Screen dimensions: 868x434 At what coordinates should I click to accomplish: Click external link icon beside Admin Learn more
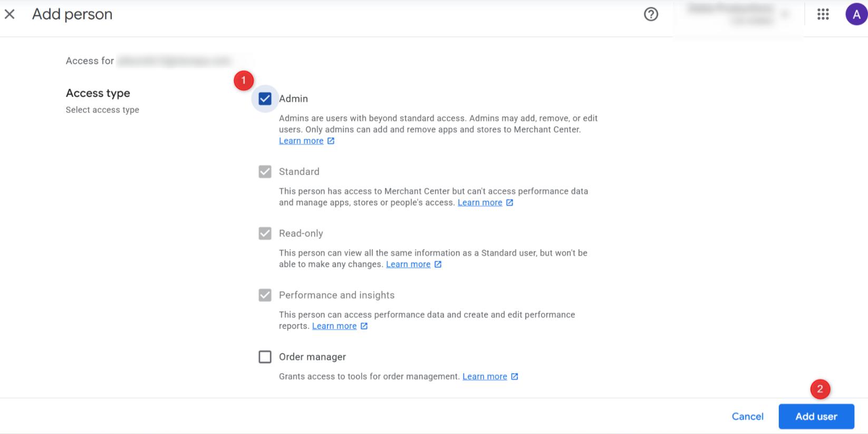tap(331, 141)
